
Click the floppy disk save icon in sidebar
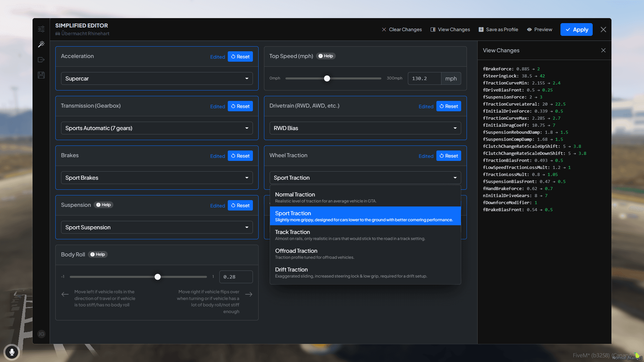coord(41,75)
